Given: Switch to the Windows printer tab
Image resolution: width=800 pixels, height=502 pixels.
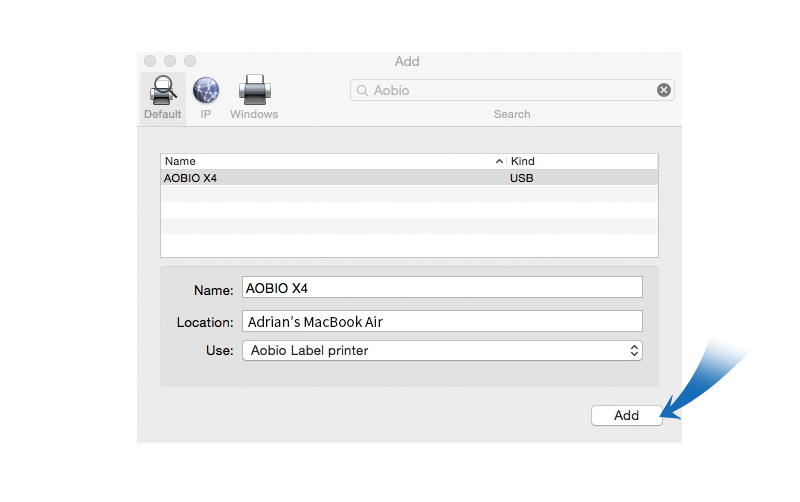Looking at the screenshot, I should pos(254,98).
